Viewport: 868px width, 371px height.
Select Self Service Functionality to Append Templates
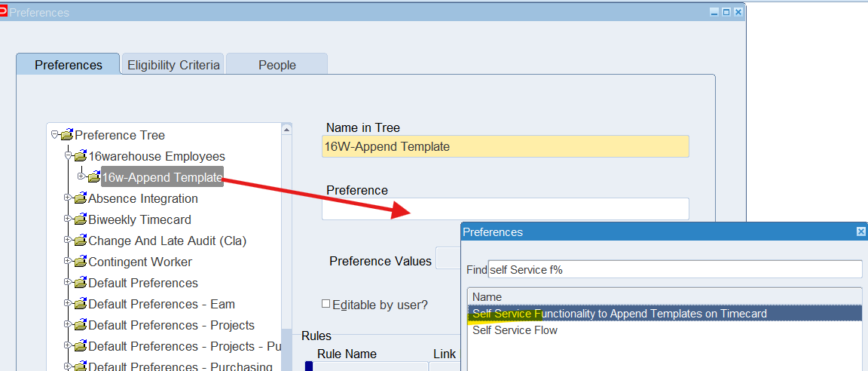[x=619, y=314]
